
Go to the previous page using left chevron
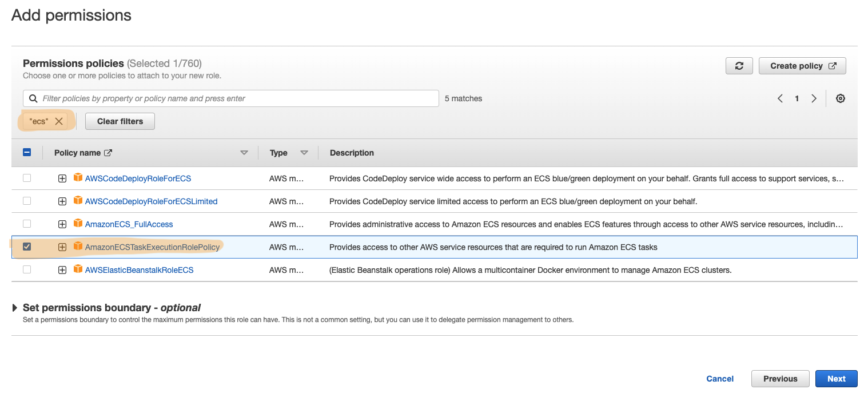780,98
